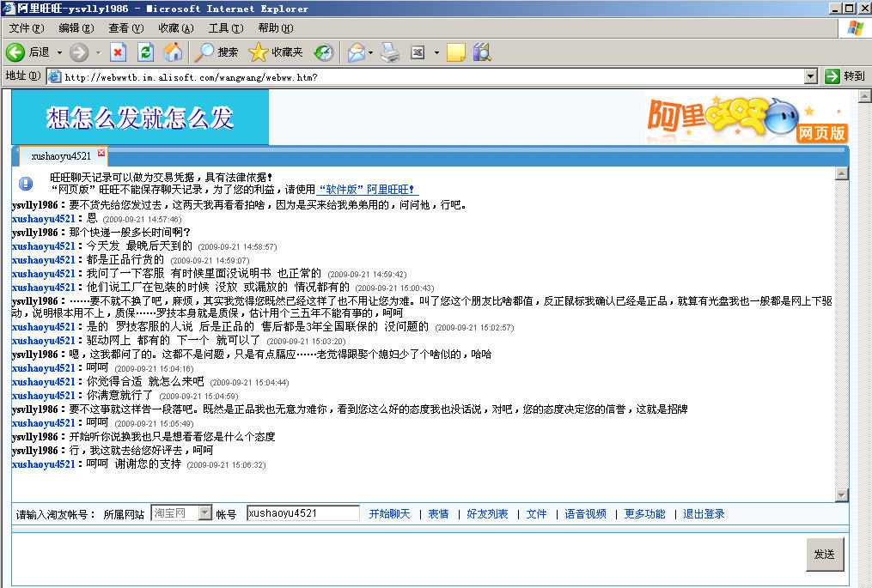Open the 编辑(E) menu
872x588 pixels.
tap(76, 27)
